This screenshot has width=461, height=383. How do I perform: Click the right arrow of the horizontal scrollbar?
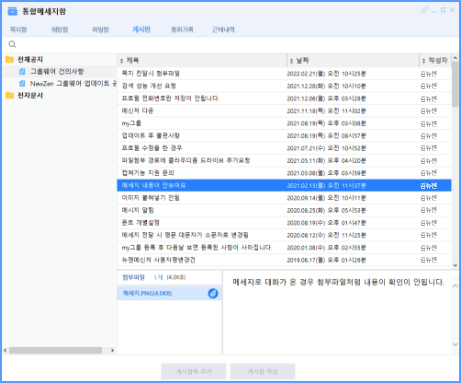click(112, 350)
